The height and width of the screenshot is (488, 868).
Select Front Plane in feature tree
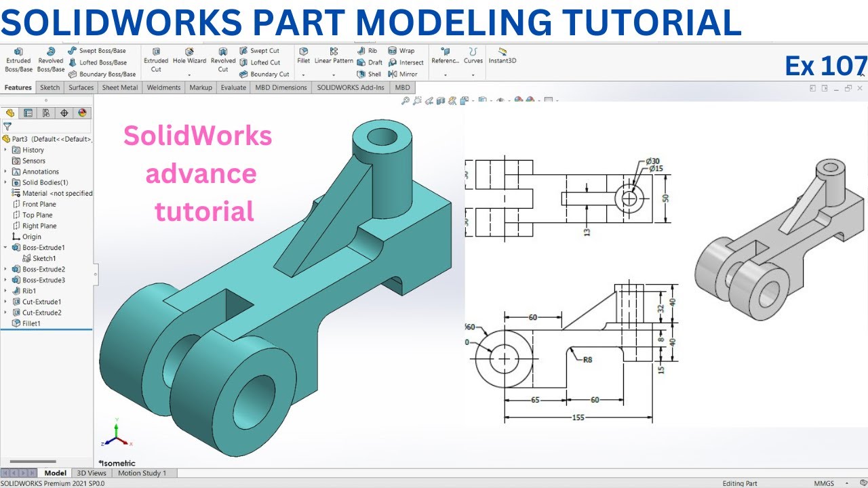(x=34, y=204)
